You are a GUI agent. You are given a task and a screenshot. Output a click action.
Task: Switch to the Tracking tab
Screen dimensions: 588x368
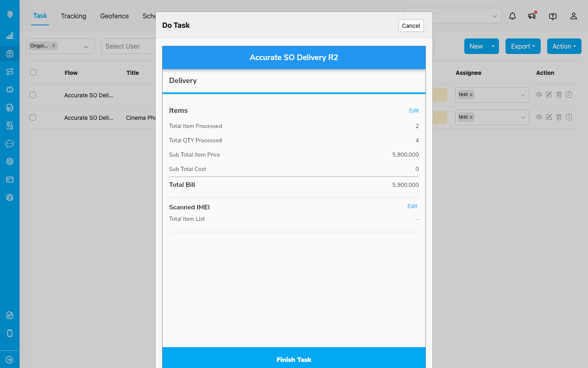click(73, 16)
